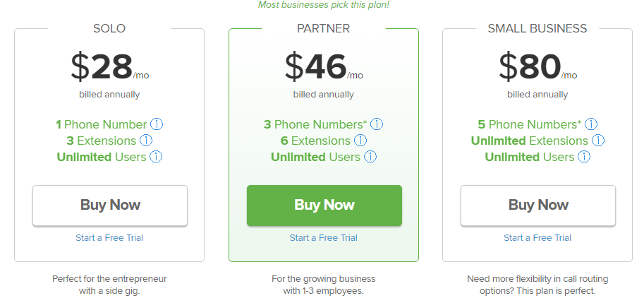This screenshot has height=303, width=644.
Task: Open info icon next to 3 Extensions
Action: 146,141
